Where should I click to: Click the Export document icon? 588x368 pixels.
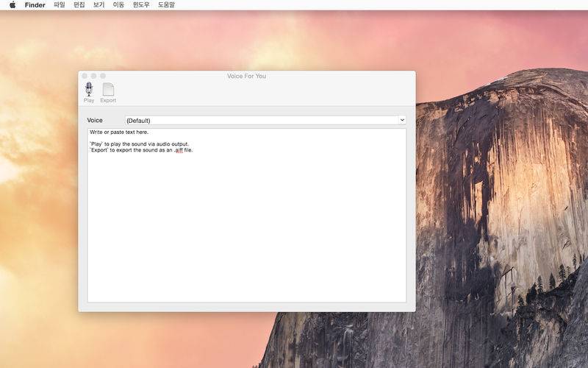coord(108,89)
